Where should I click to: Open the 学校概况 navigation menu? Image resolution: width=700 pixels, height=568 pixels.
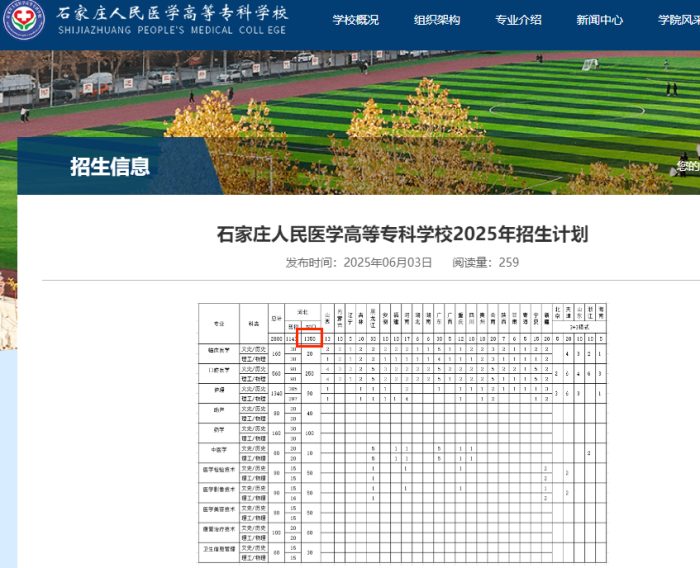click(355, 20)
